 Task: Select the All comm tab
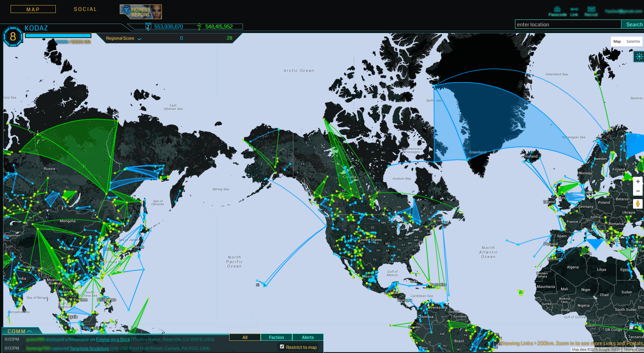coord(245,337)
